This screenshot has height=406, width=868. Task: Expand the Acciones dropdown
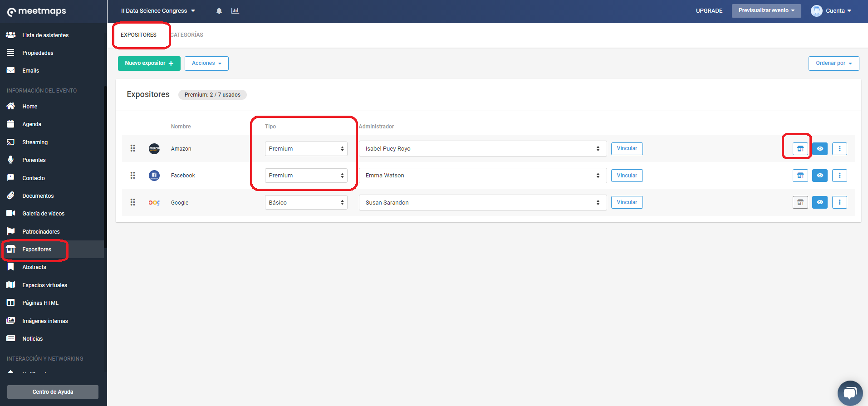tap(206, 64)
